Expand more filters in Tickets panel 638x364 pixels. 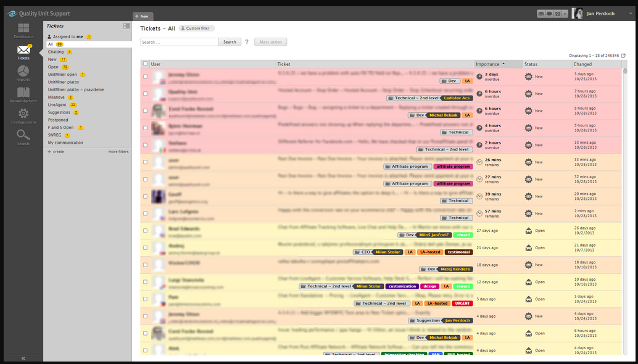coord(118,152)
